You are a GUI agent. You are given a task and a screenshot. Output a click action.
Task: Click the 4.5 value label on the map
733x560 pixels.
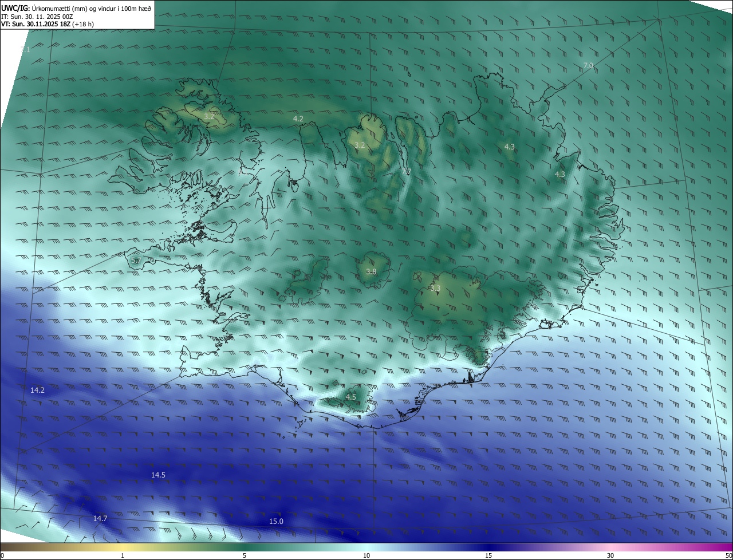tap(350, 397)
